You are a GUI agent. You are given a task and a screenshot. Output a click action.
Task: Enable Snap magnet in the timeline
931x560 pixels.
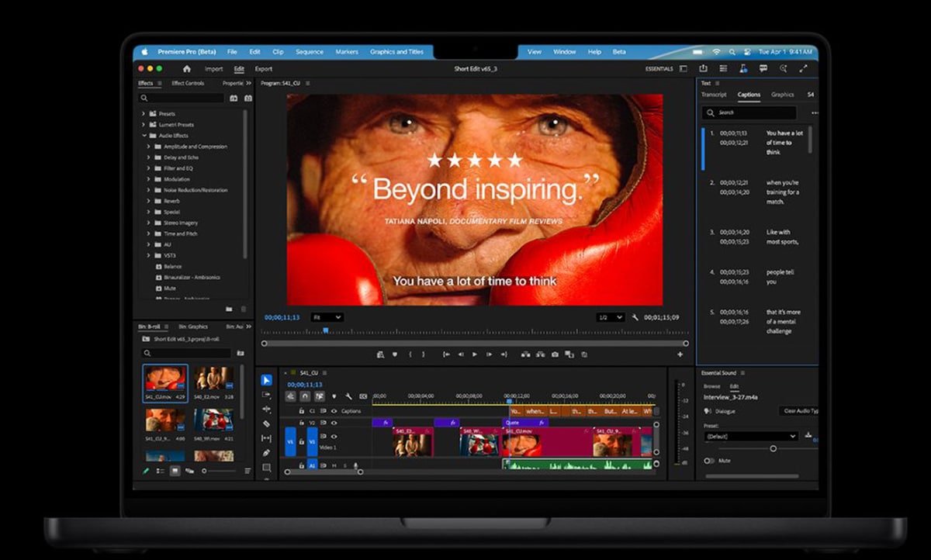pos(305,396)
